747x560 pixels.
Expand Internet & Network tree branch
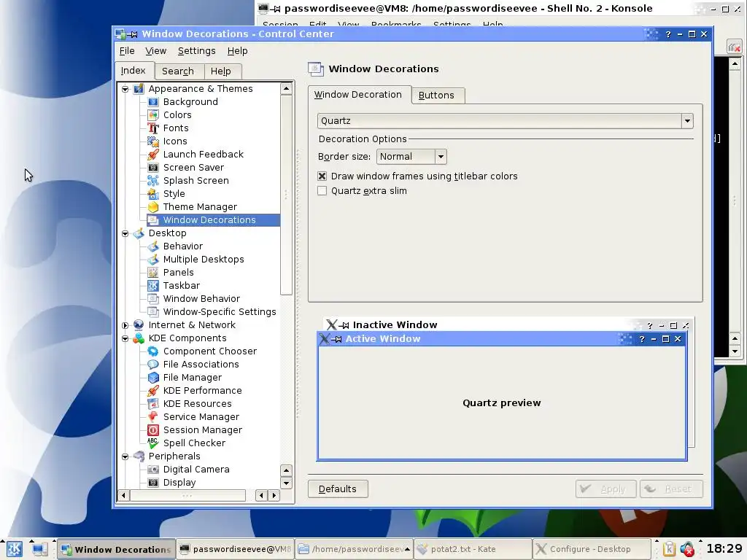pos(125,325)
